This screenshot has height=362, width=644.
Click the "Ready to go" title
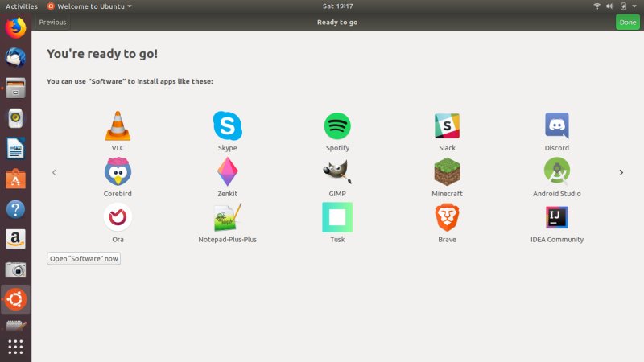click(x=337, y=23)
